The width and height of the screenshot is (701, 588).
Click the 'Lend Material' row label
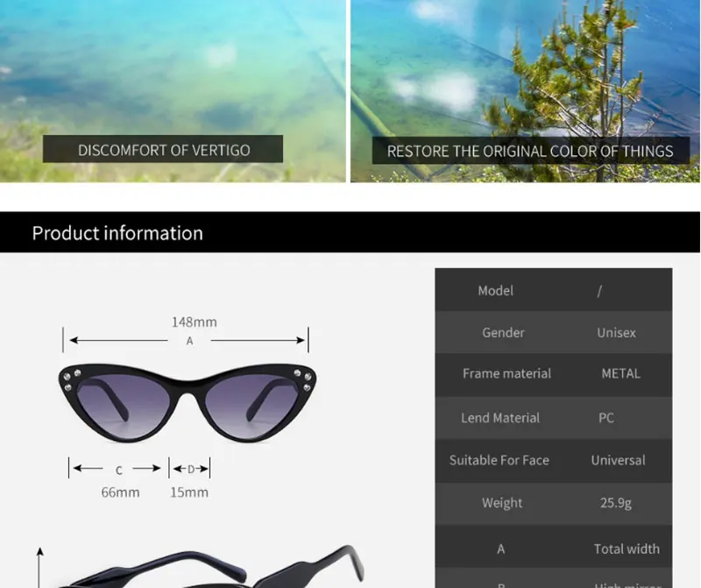500,418
